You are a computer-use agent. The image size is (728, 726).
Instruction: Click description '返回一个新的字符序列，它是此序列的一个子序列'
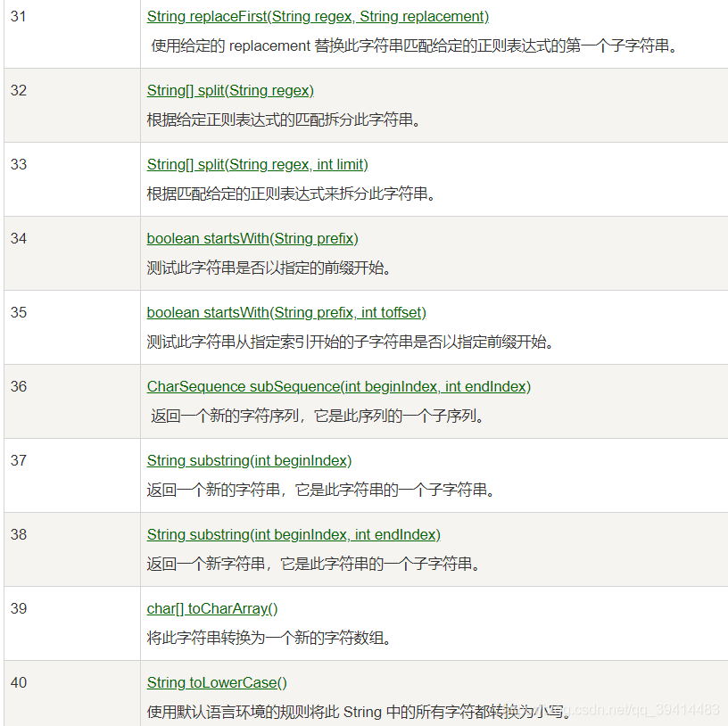[x=318, y=416]
